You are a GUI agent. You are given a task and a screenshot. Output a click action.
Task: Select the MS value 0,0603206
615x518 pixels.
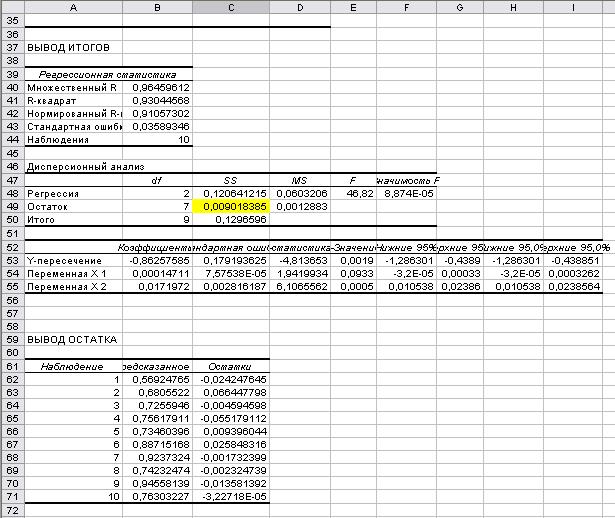(300, 193)
